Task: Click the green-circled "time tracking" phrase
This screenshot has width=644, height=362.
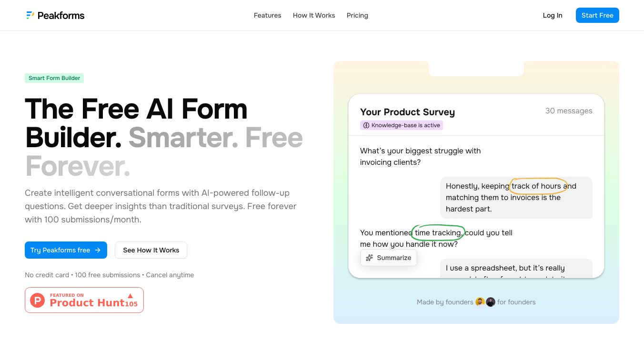Action: click(438, 232)
